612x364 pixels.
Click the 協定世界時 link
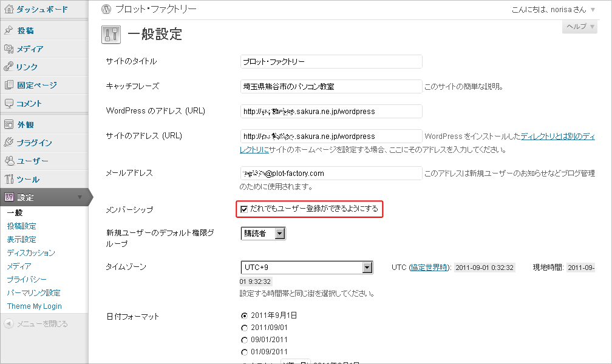429,268
